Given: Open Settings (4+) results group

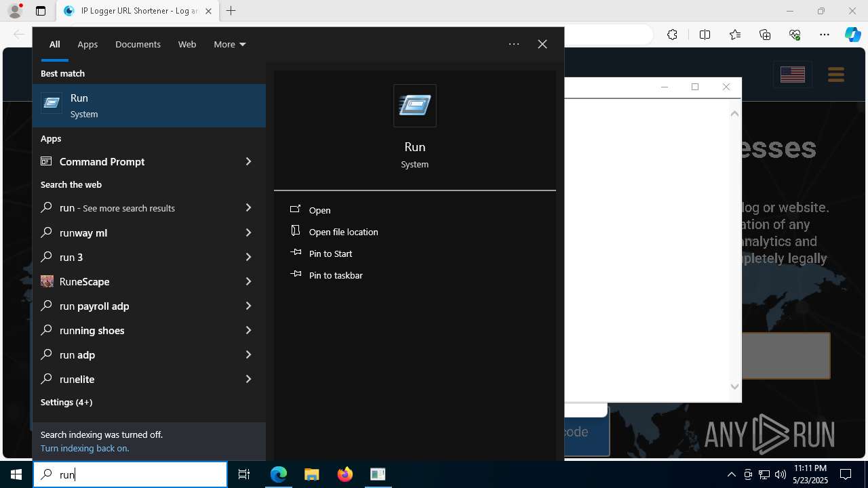Looking at the screenshot, I should [x=66, y=402].
